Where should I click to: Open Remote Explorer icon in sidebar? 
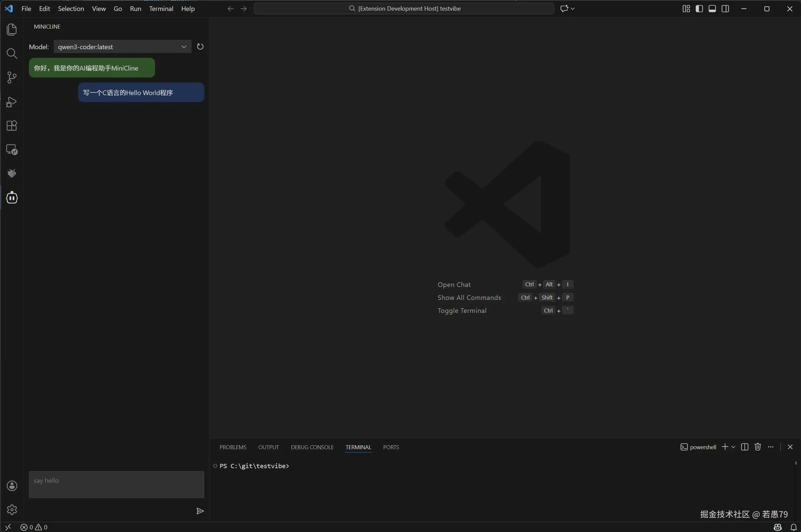(x=12, y=150)
